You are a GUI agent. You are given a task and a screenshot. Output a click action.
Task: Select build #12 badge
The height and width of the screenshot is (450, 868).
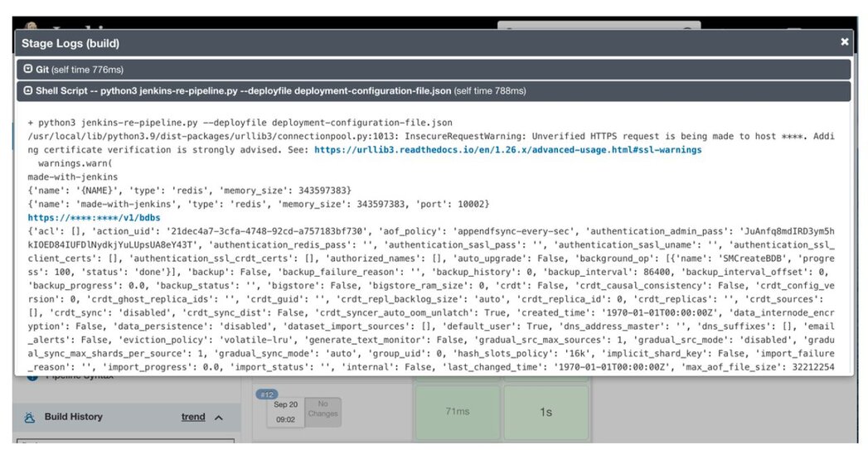[267, 394]
